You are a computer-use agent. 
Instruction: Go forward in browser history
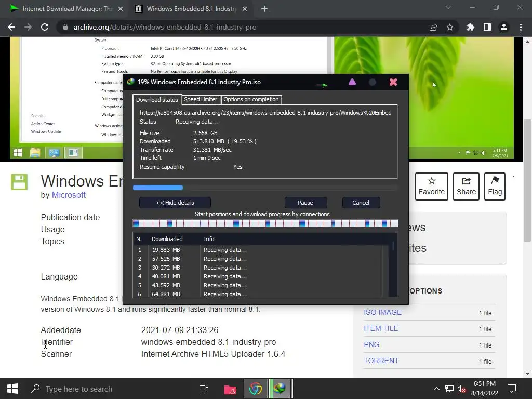click(28, 27)
